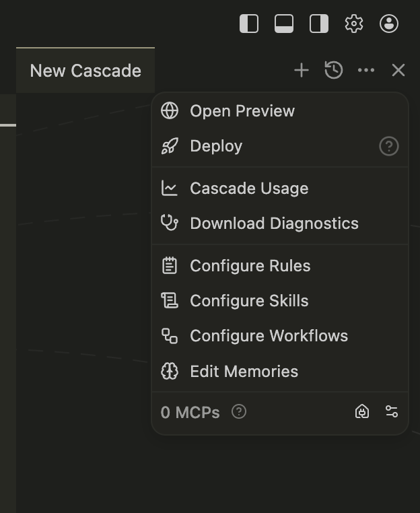Select Open Preview from the menu
The height and width of the screenshot is (513, 420).
click(x=242, y=111)
